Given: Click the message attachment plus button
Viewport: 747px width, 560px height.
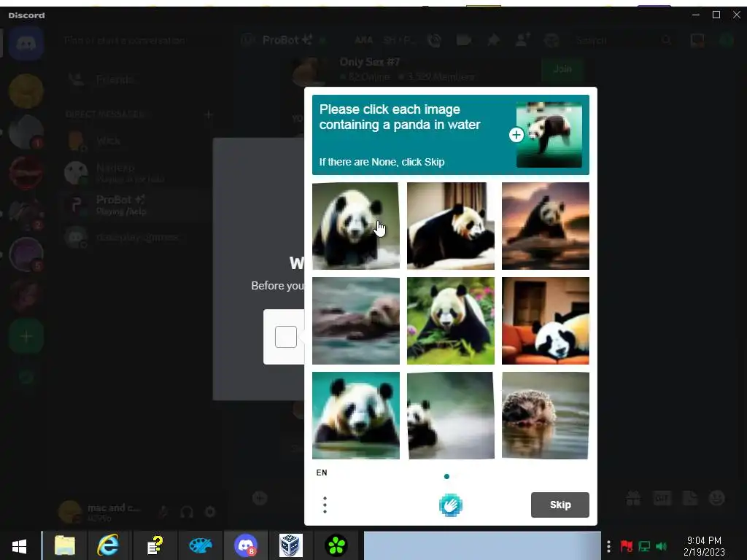Looking at the screenshot, I should [260, 498].
